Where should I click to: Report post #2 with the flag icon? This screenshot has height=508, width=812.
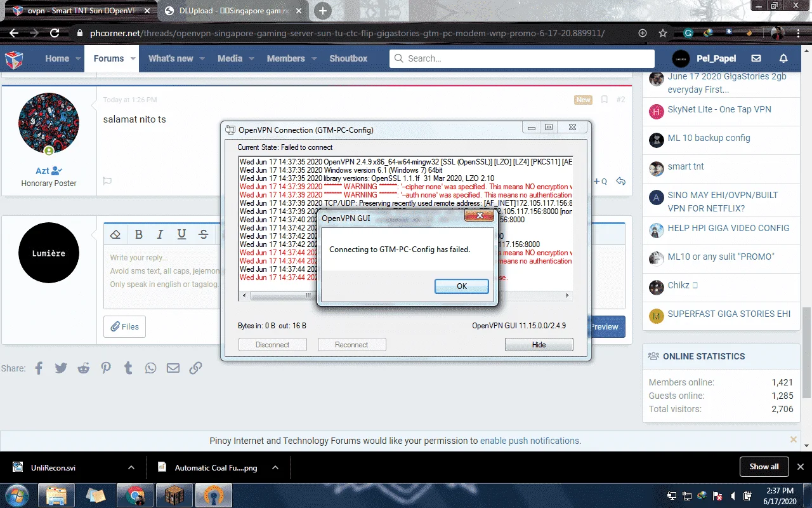coord(107,181)
